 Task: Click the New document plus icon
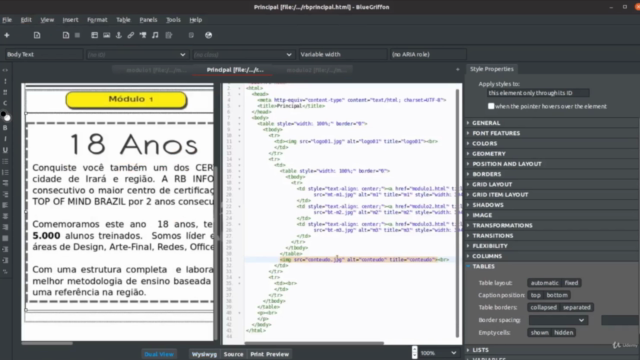7,35
